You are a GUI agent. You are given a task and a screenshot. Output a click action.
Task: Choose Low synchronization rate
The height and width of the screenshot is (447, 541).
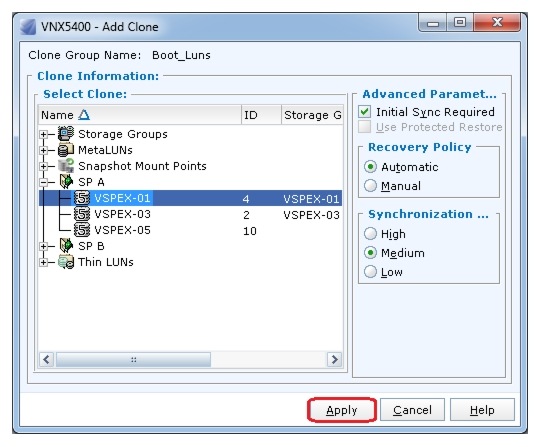pos(370,272)
